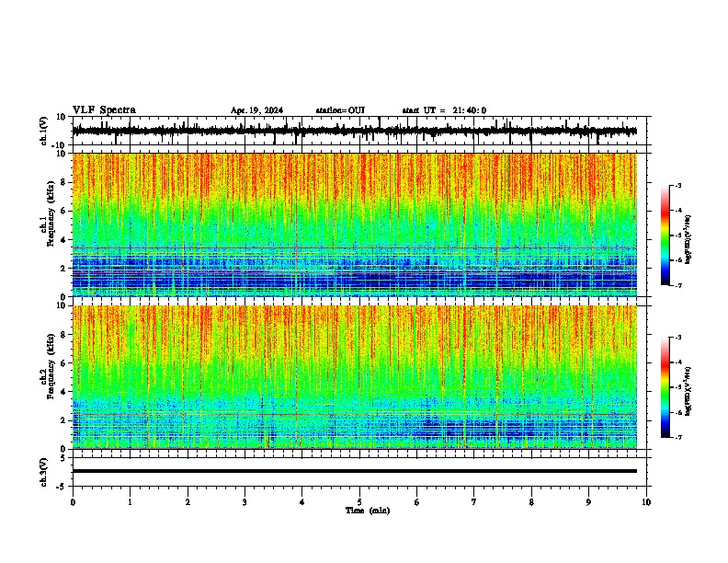Select the "start UT = 21:40: 0" text
The height and width of the screenshot is (563, 728).
[444, 110]
